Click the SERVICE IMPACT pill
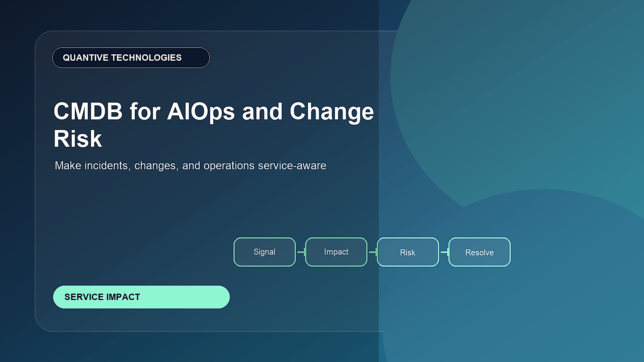644x362 pixels. (x=141, y=297)
